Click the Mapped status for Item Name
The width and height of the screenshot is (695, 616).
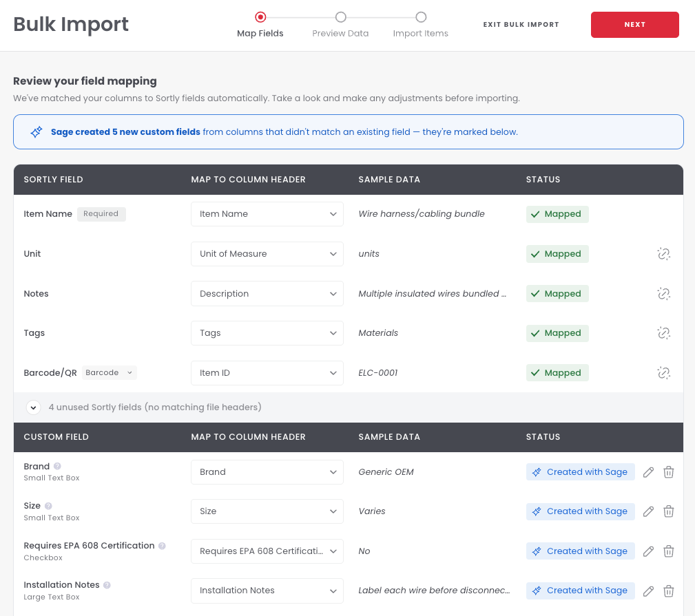point(557,214)
